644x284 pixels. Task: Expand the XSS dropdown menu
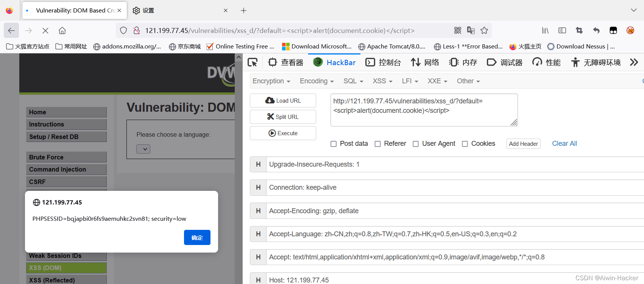(x=382, y=81)
